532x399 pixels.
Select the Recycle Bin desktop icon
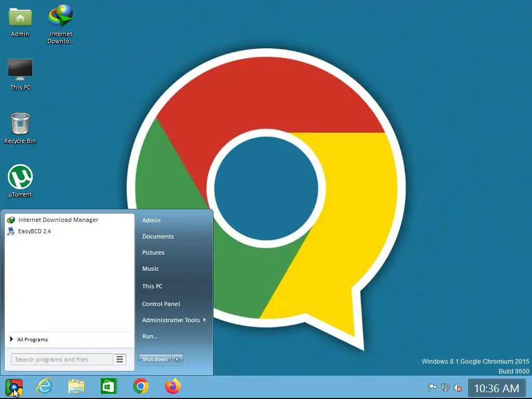[20, 128]
